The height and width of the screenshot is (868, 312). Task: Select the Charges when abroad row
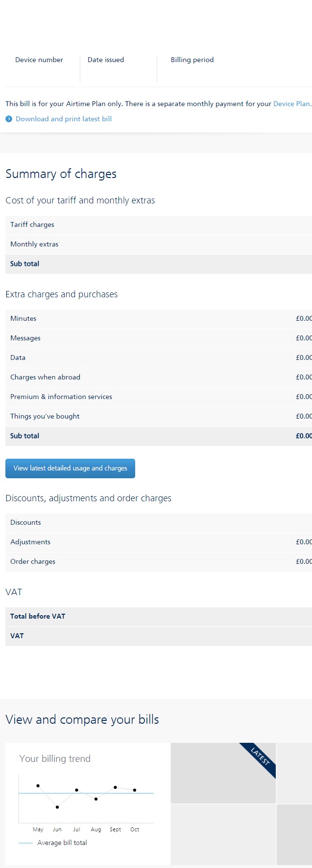(x=159, y=378)
